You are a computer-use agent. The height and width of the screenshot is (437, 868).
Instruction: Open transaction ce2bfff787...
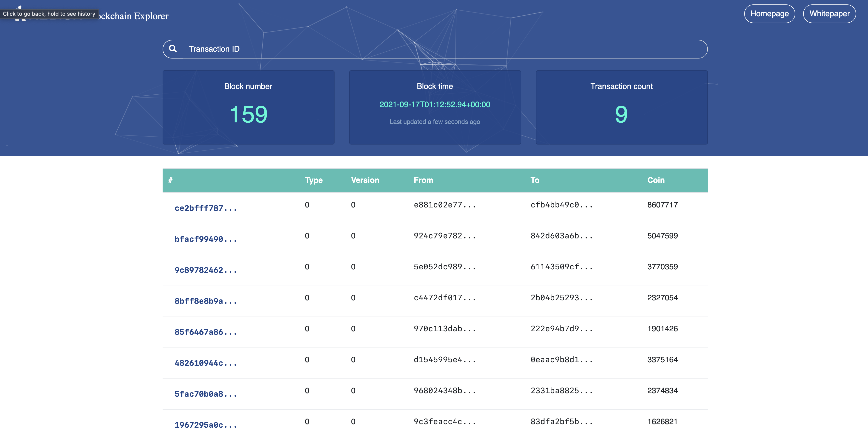[206, 208]
